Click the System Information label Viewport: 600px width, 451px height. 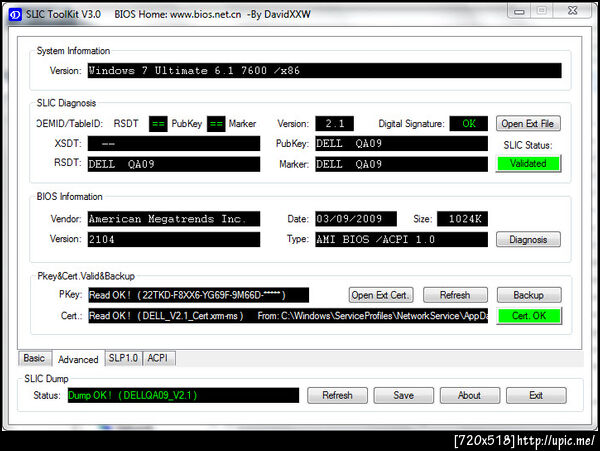[x=73, y=51]
